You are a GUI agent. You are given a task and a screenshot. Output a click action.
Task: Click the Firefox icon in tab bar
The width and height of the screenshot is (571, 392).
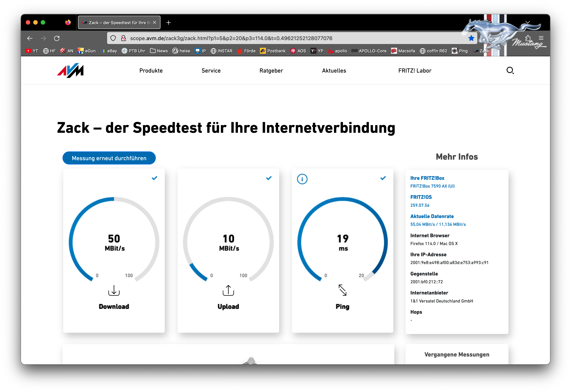tap(68, 23)
